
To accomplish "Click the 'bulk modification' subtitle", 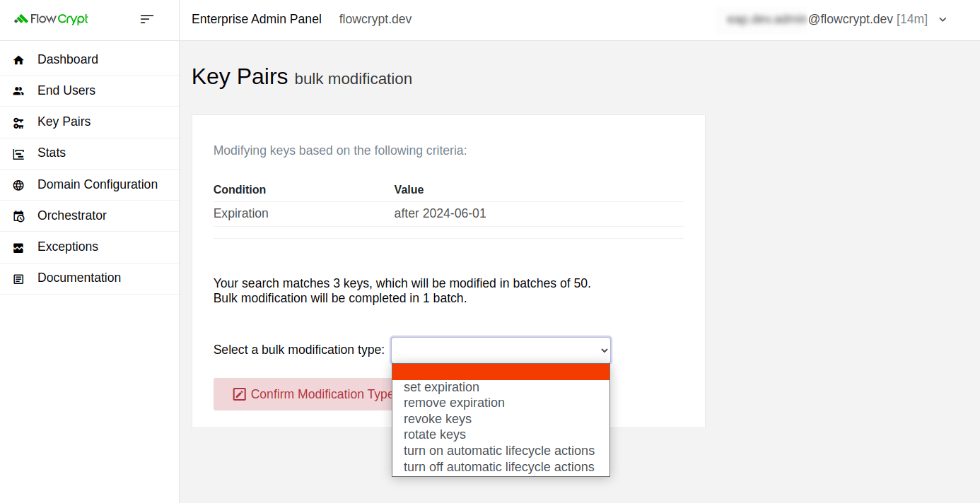I will [x=354, y=79].
